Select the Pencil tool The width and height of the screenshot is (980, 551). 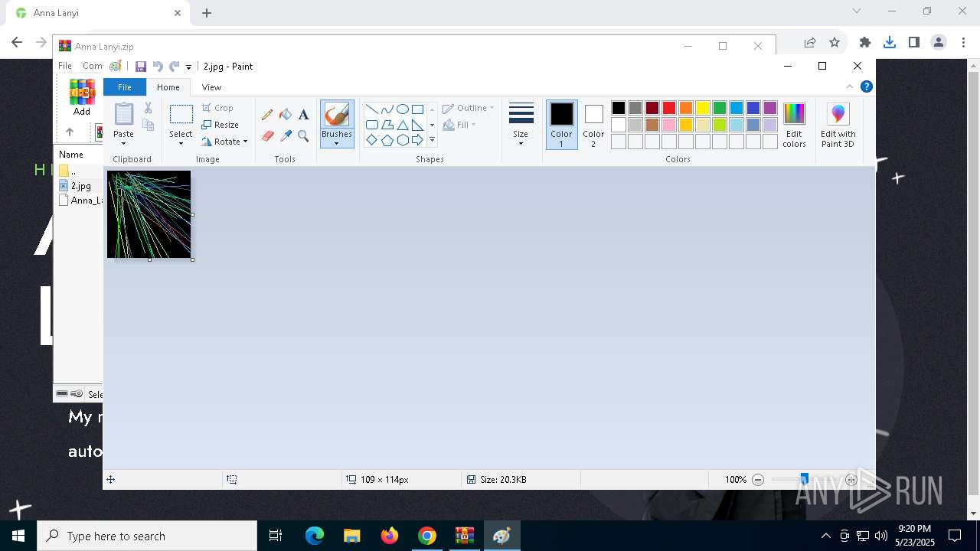tap(267, 115)
